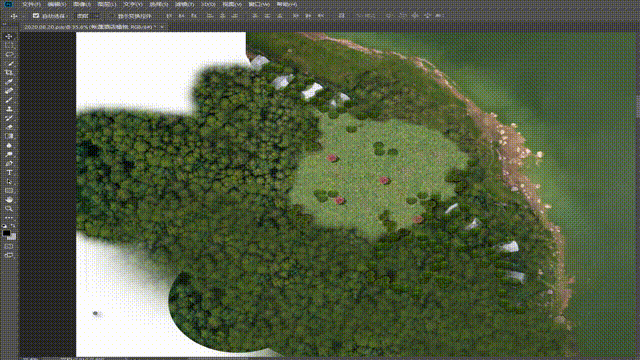Toggle Quick Mask mode

coord(9,247)
